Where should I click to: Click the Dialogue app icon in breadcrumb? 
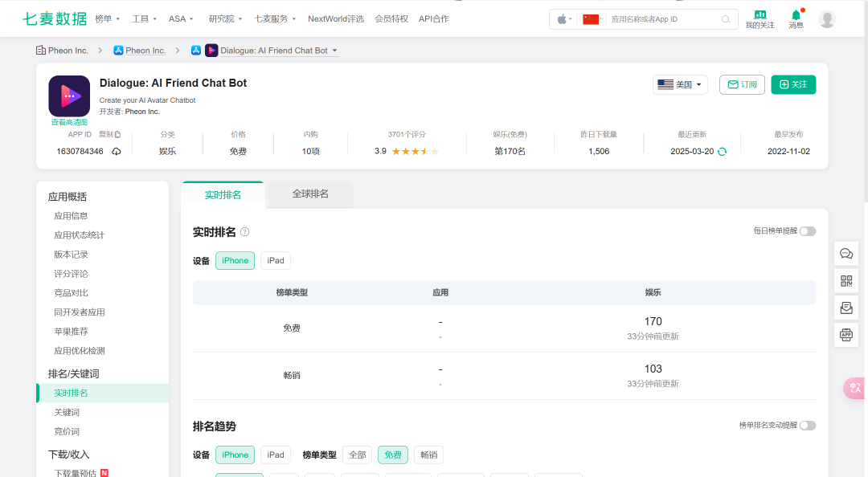(x=211, y=51)
